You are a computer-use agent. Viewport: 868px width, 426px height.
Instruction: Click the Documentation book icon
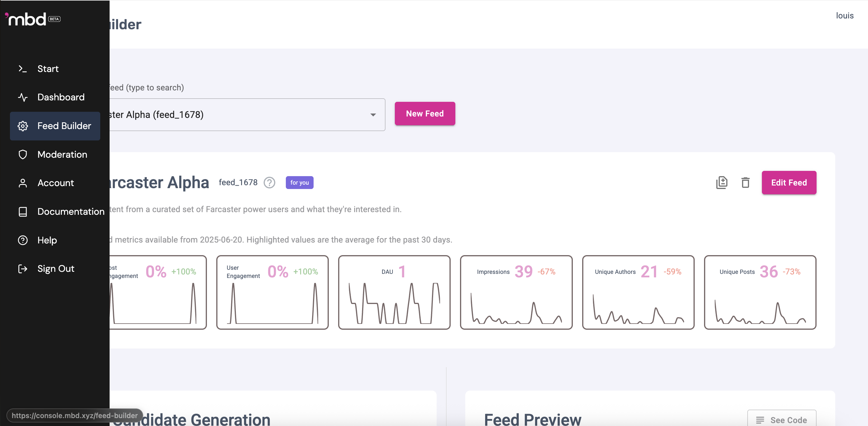pos(23,212)
